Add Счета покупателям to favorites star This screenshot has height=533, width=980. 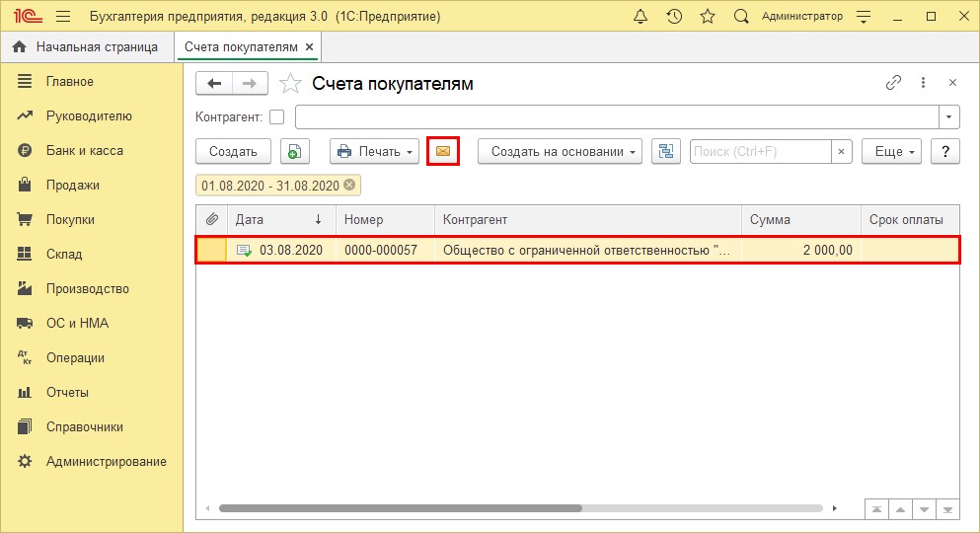coord(290,84)
